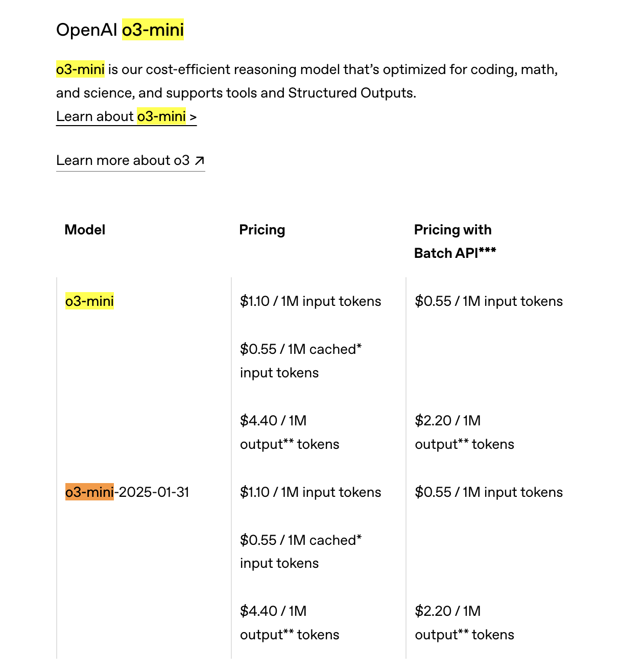621x672 pixels.
Task: Click the $1.10 input price for o3-mini-2025-01-31
Action: point(310,492)
